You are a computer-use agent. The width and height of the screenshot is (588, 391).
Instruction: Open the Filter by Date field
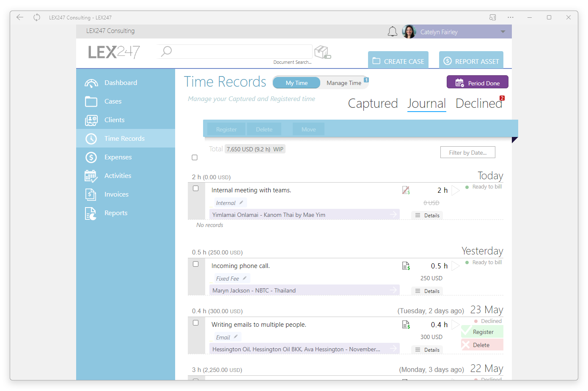click(467, 153)
